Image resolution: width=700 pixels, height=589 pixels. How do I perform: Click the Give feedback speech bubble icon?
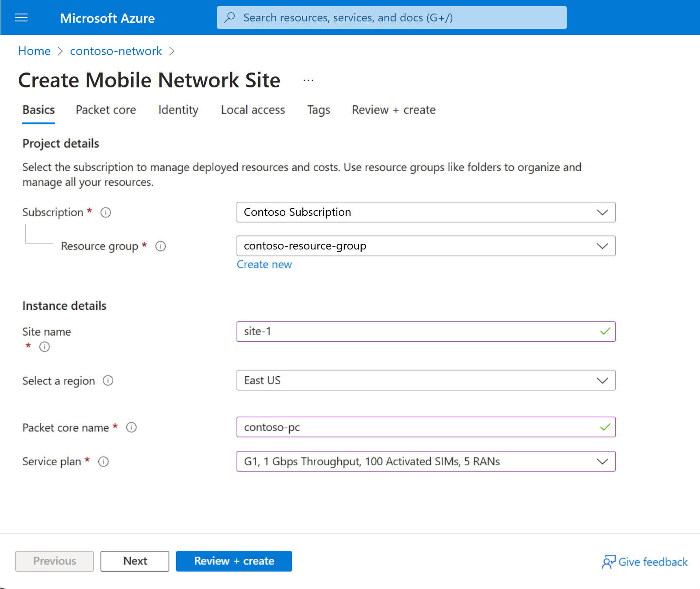click(608, 561)
